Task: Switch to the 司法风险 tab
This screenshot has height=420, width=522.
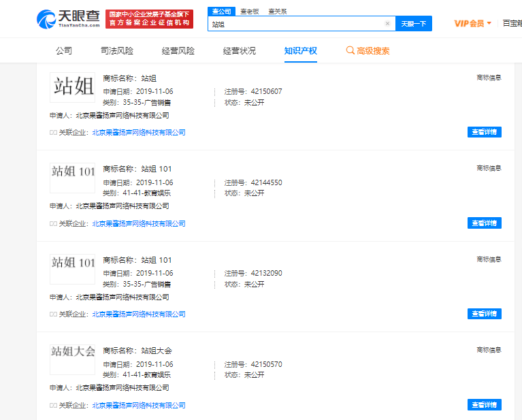Action: click(117, 50)
